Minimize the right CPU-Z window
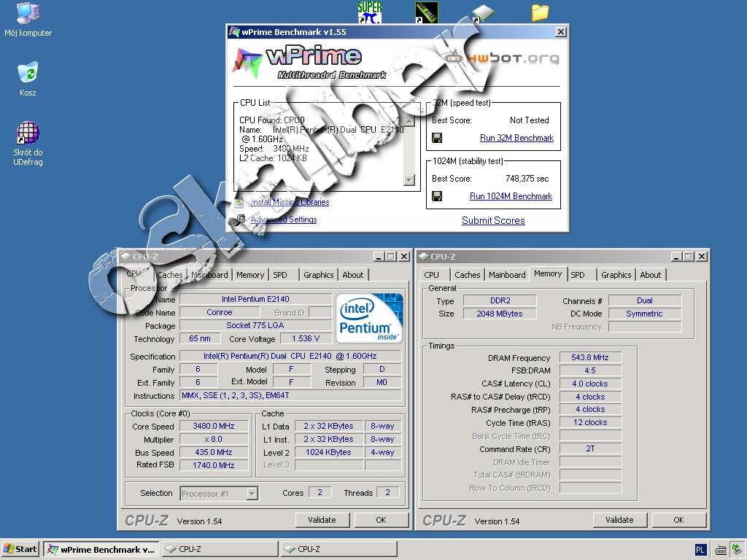Screen dimensions: 747x560 pos(676,256)
